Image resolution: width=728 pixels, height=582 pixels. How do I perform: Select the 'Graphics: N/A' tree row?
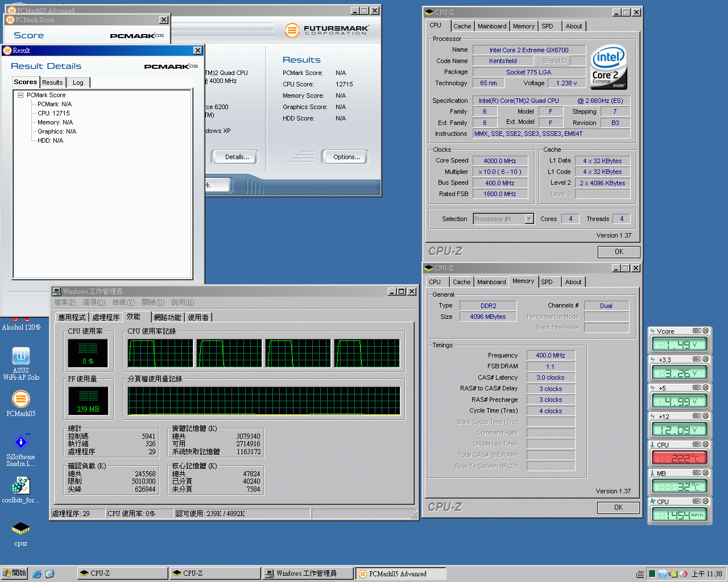click(57, 131)
